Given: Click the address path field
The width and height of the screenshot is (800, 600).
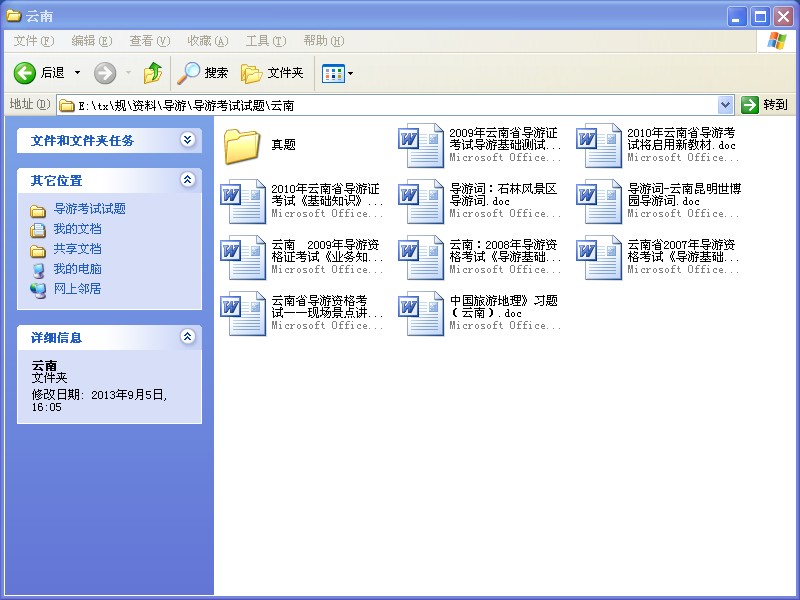Looking at the screenshot, I should pyautogui.click(x=395, y=105).
